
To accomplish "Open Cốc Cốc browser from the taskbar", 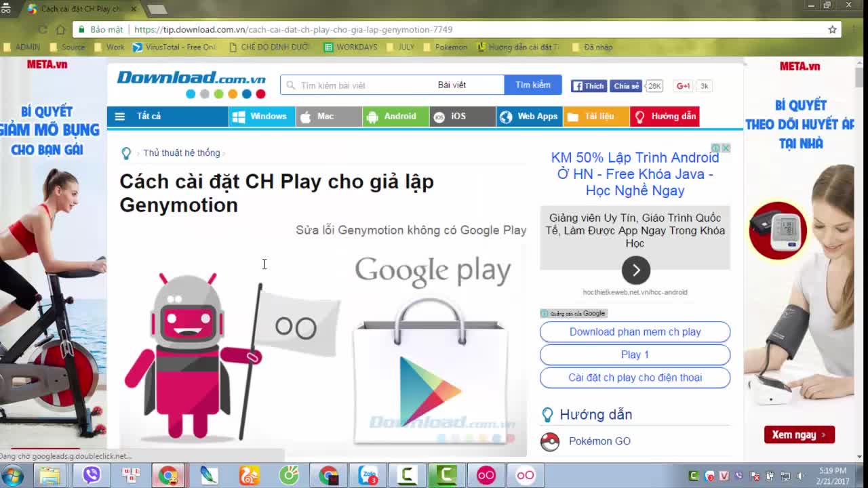I will [x=289, y=476].
